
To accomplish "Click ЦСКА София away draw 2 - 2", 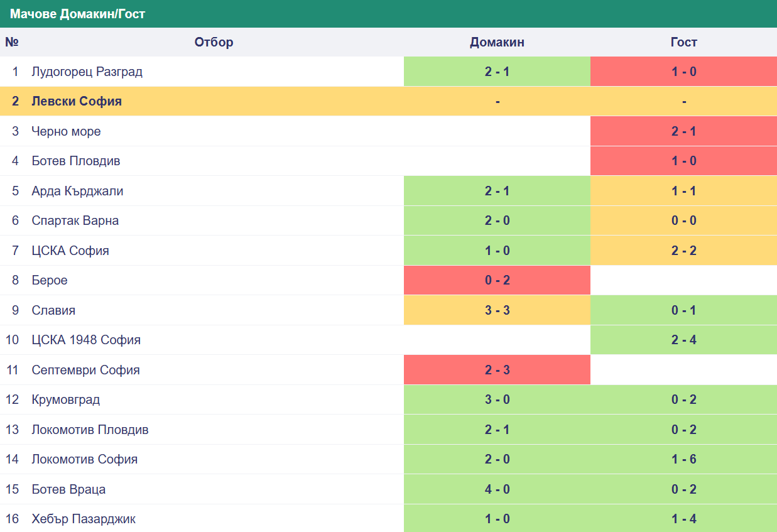I will [683, 251].
